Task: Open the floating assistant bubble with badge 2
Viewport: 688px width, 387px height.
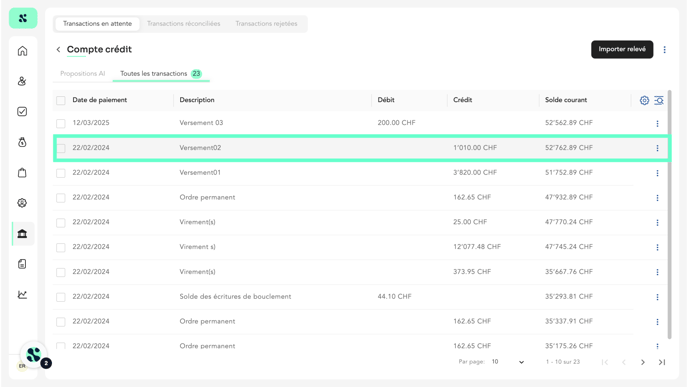Action: tap(34, 355)
